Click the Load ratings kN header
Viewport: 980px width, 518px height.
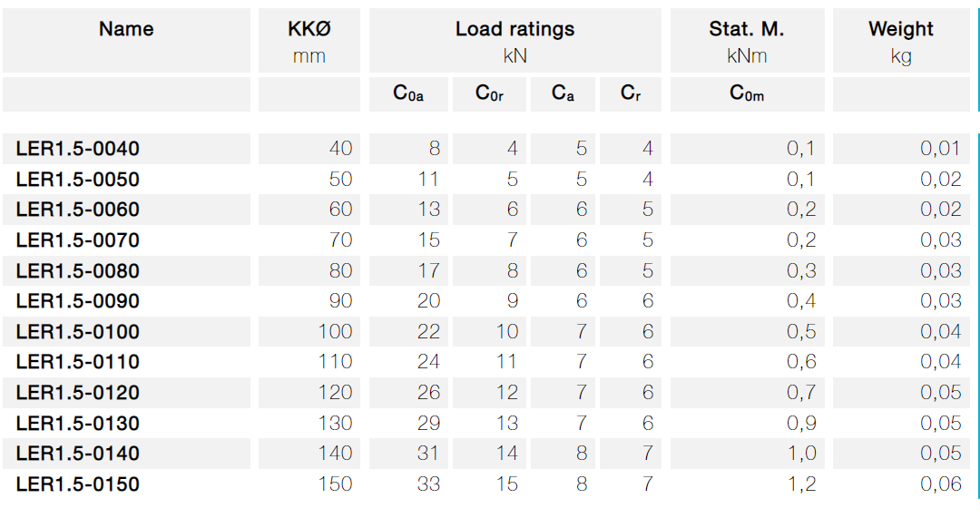click(515, 41)
